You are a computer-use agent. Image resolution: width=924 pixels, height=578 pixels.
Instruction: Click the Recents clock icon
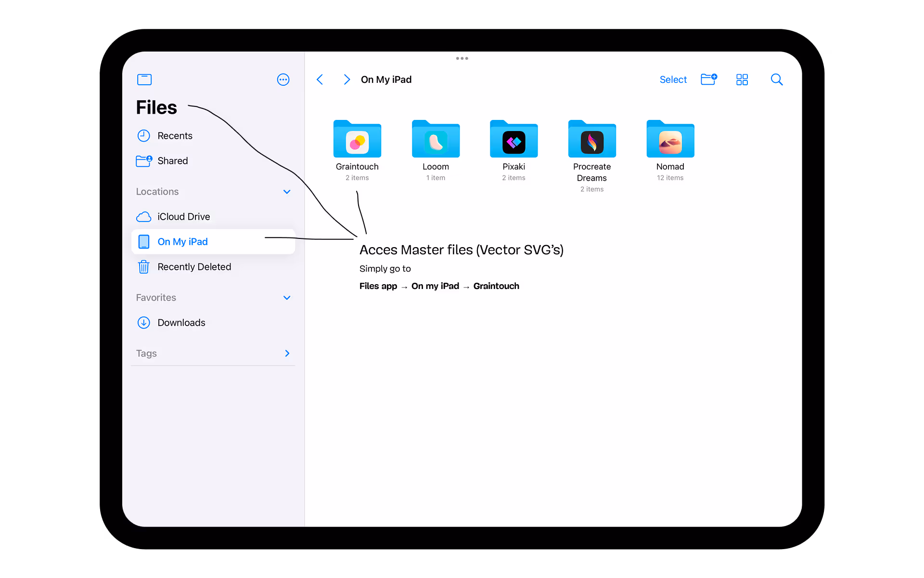143,136
